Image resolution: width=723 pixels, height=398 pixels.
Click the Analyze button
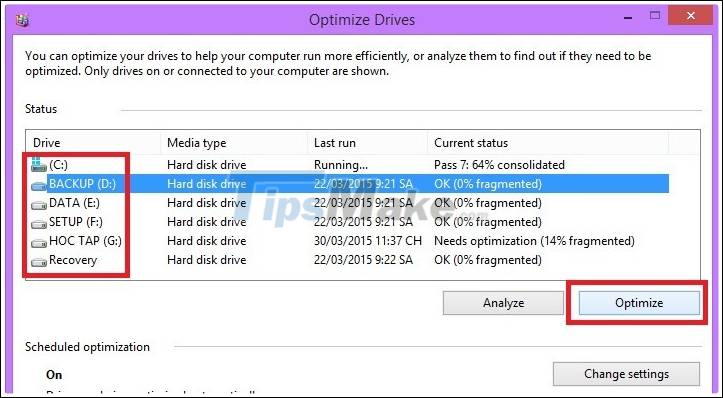click(503, 303)
